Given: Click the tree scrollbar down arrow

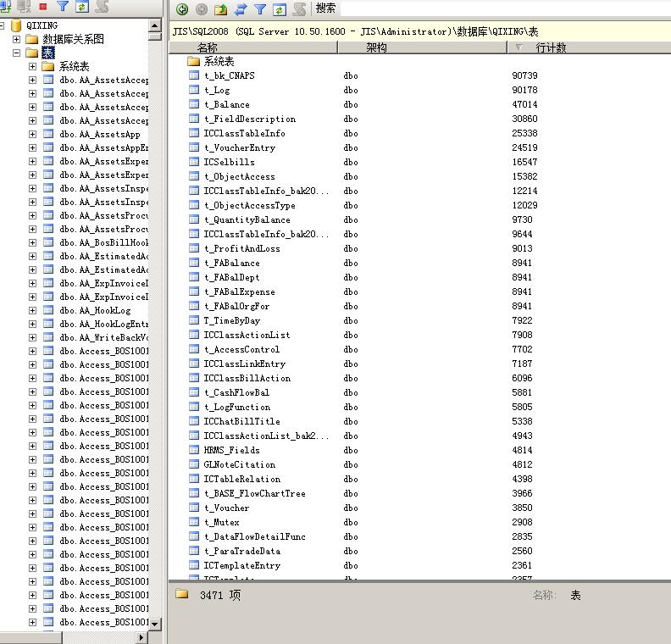Looking at the screenshot, I should point(154,624).
